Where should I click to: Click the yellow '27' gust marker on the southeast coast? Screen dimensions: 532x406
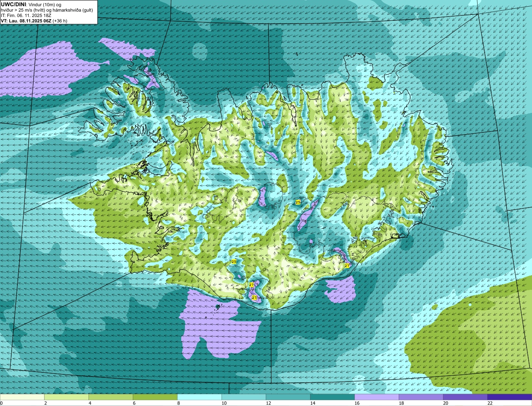click(x=347, y=266)
